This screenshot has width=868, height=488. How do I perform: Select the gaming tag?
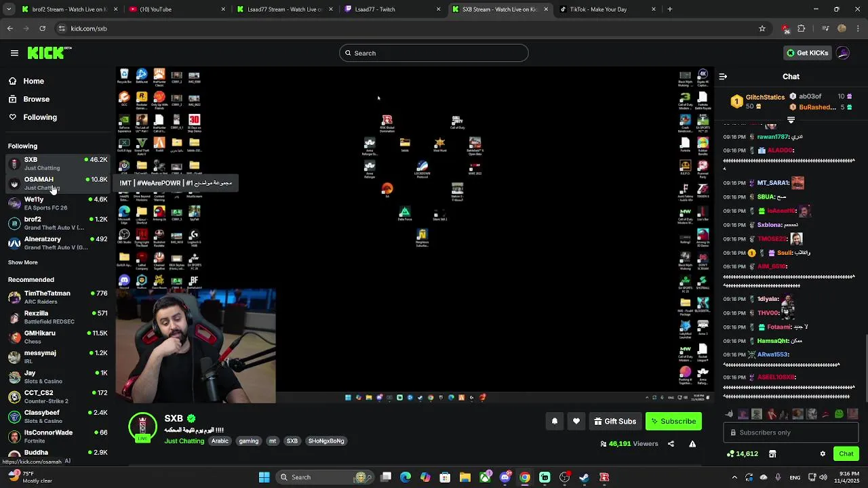coord(248,441)
